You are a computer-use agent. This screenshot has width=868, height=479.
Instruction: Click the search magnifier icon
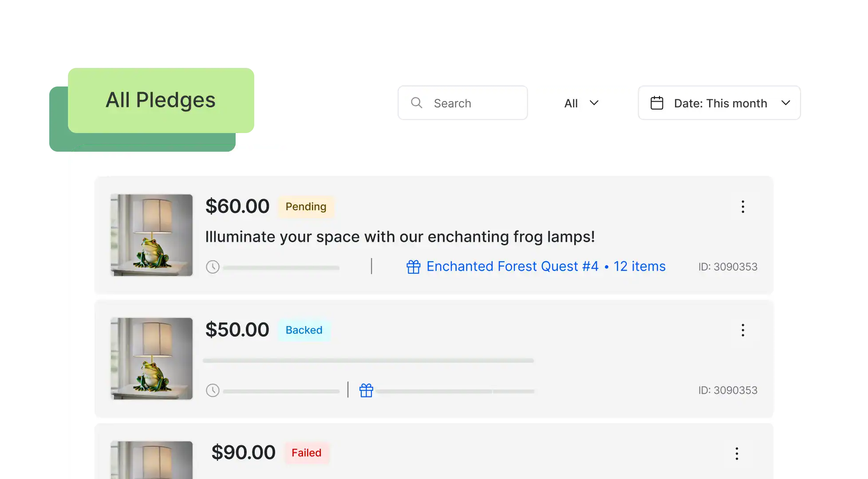pos(416,103)
